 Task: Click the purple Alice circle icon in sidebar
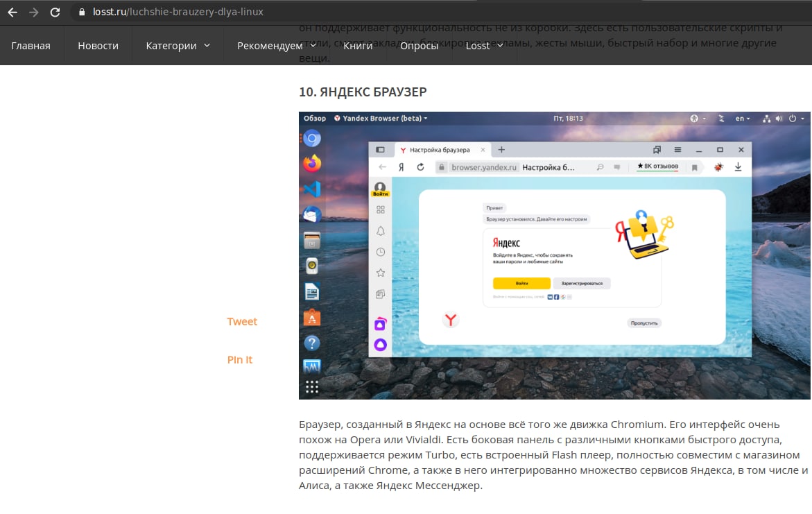381,345
